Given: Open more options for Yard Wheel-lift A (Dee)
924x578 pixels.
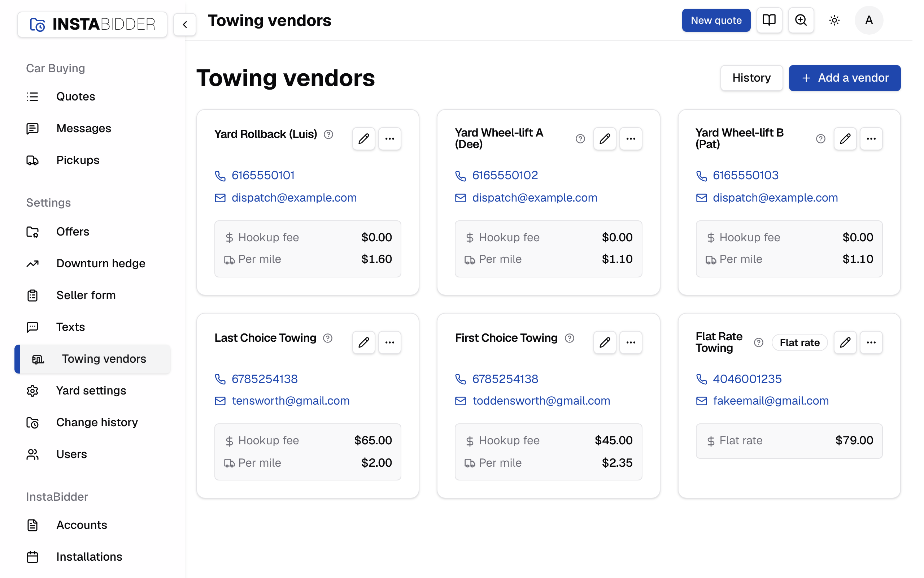Looking at the screenshot, I should pyautogui.click(x=631, y=138).
